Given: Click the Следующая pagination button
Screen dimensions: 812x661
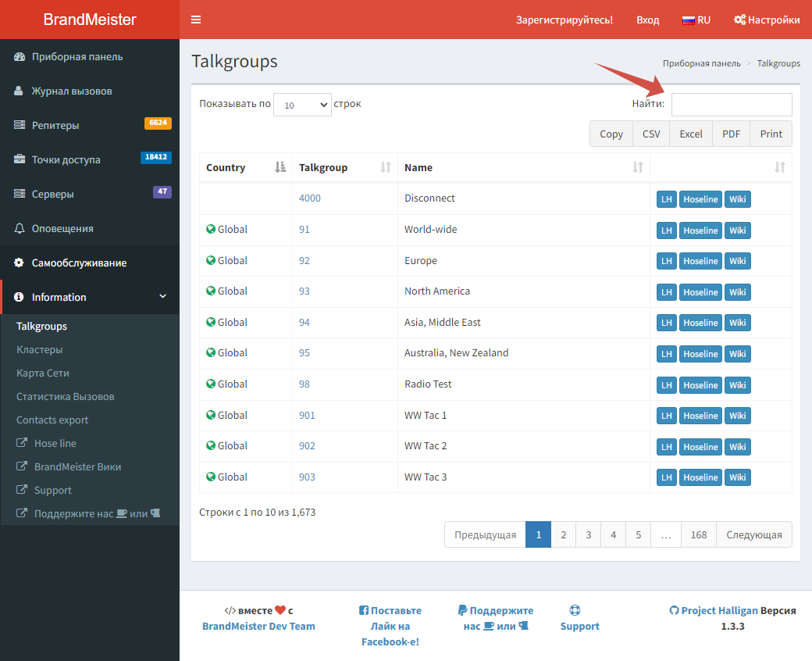Looking at the screenshot, I should pos(754,534).
